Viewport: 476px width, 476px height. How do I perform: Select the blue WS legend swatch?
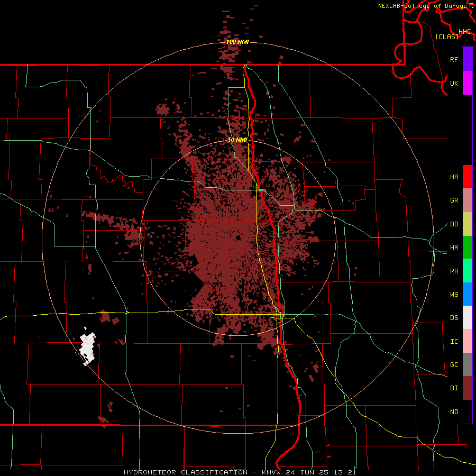pyautogui.click(x=467, y=294)
